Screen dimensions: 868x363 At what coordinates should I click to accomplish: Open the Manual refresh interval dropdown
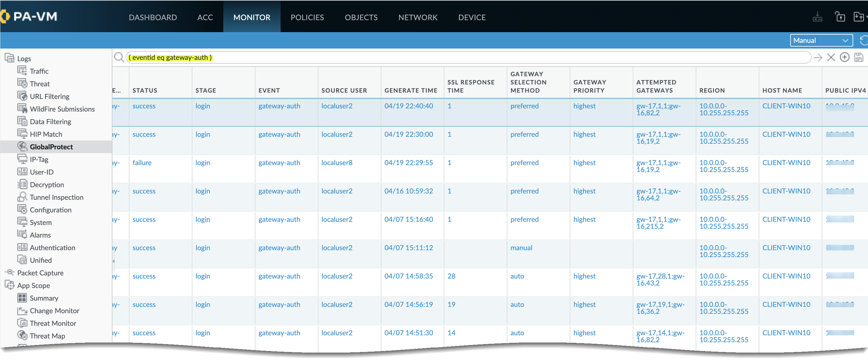(x=821, y=40)
